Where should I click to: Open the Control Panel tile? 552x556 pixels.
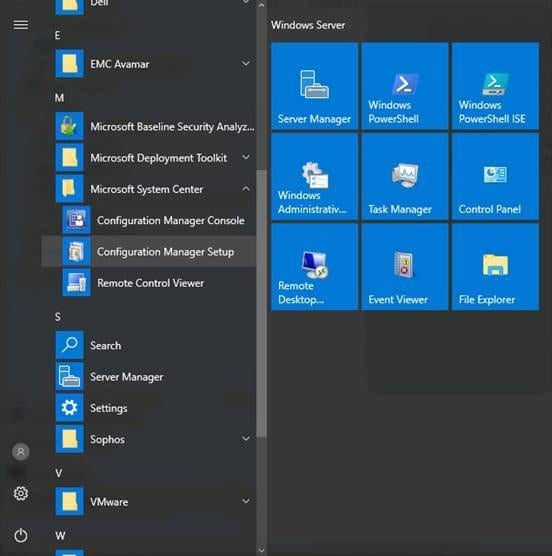click(495, 177)
